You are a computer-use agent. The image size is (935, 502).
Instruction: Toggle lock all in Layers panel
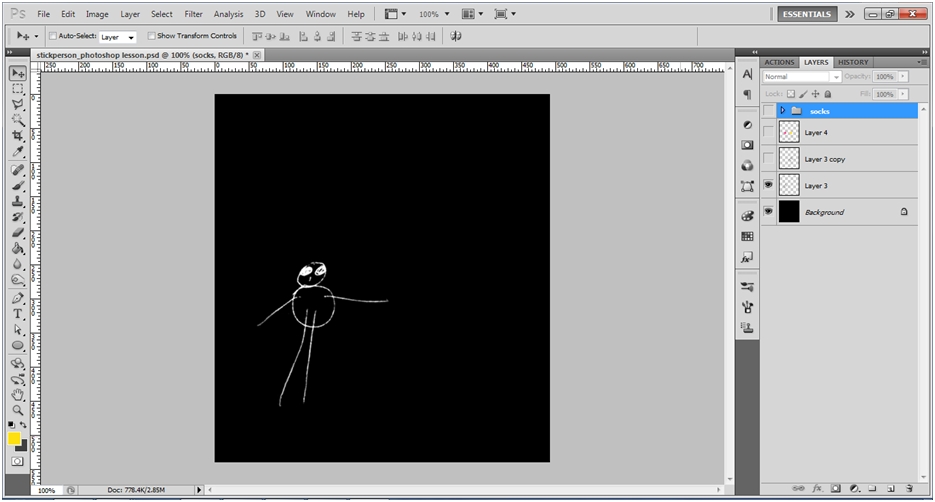coord(828,94)
